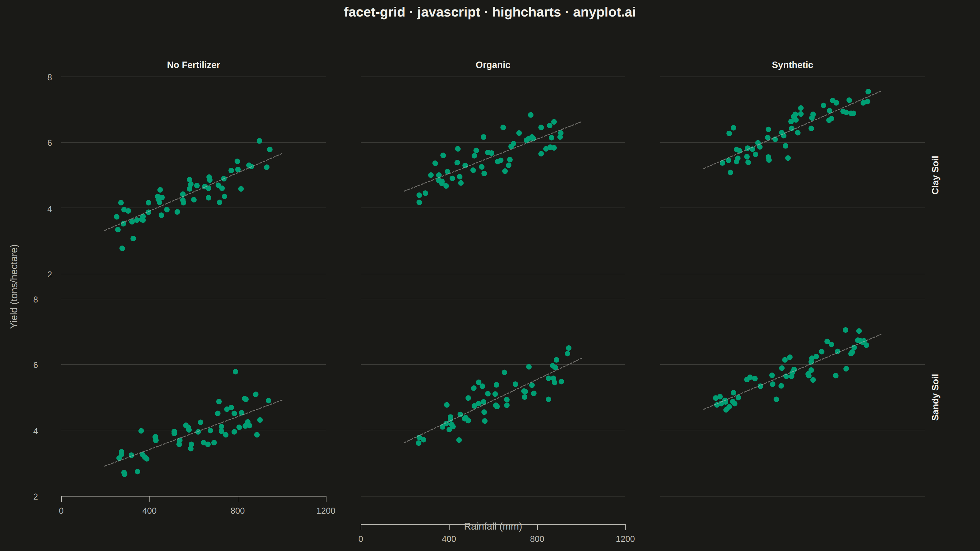Click highest point in No Fertilizer Clay panel
The height and width of the screenshot is (551, 980).
(x=259, y=141)
